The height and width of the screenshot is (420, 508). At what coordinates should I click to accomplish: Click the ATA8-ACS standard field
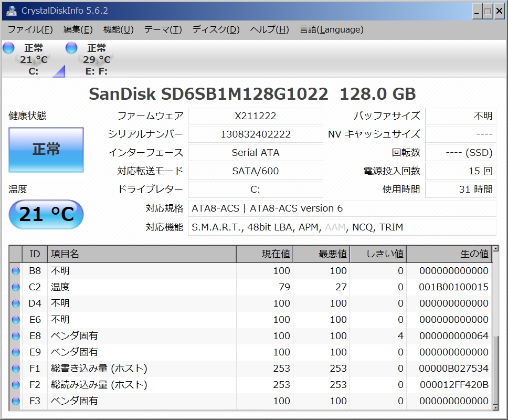342,208
